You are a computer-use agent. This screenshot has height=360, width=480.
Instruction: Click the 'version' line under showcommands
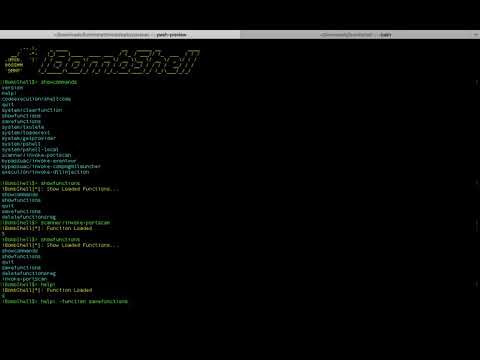(x=13, y=88)
